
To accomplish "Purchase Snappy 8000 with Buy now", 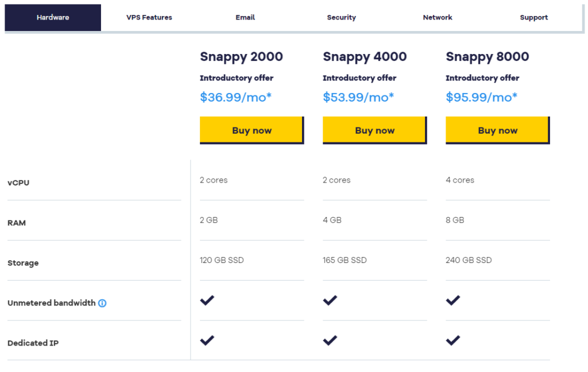I will click(x=497, y=130).
